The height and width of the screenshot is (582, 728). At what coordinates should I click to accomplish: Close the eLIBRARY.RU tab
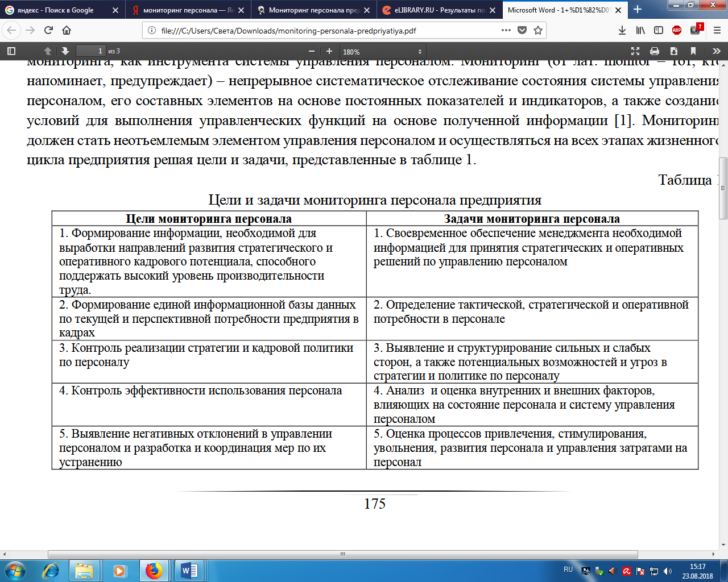pos(493,10)
